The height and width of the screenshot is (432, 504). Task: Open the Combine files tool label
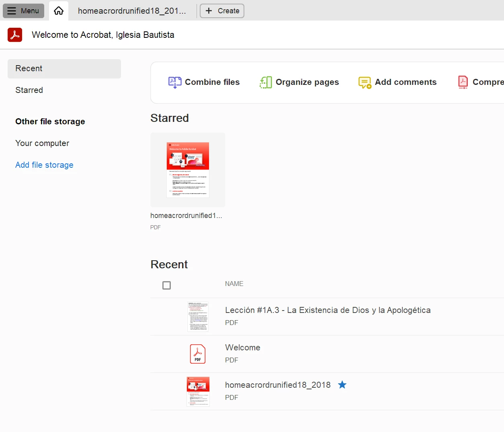[x=212, y=82]
